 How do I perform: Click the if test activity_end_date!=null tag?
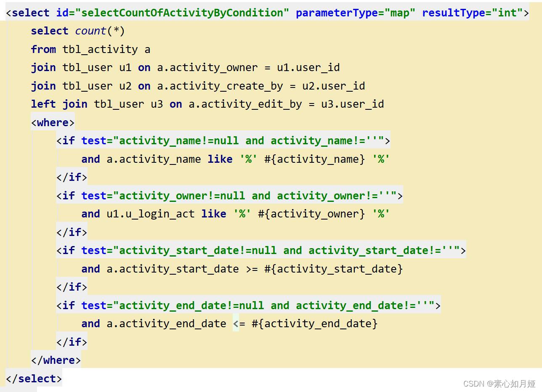pyautogui.click(x=249, y=306)
